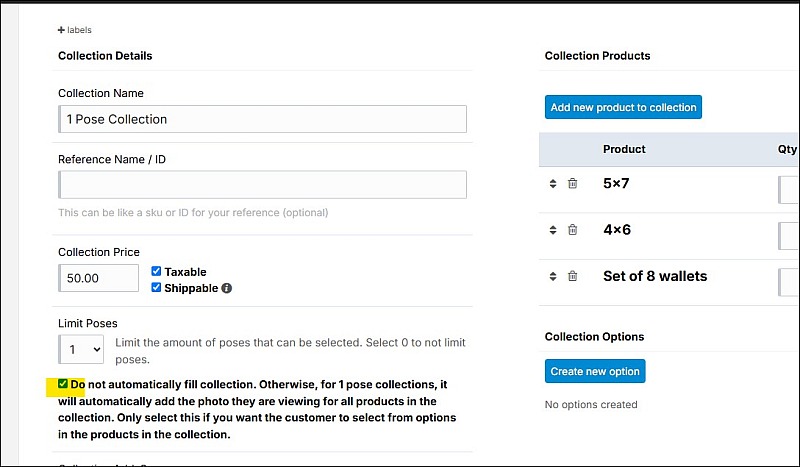Click the Qty box for Set of 8 wallets

pyautogui.click(x=789, y=282)
